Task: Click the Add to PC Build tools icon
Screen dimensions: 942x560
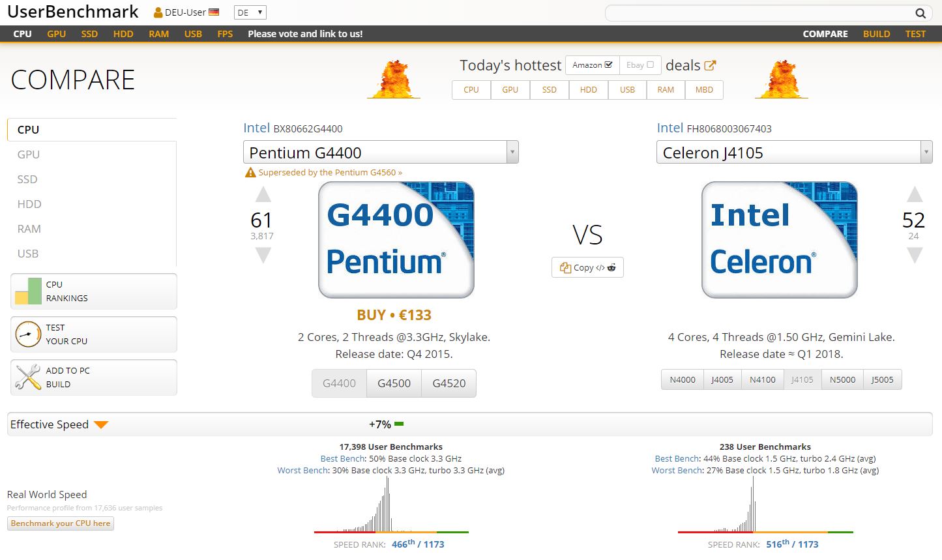Action: pyautogui.click(x=27, y=377)
